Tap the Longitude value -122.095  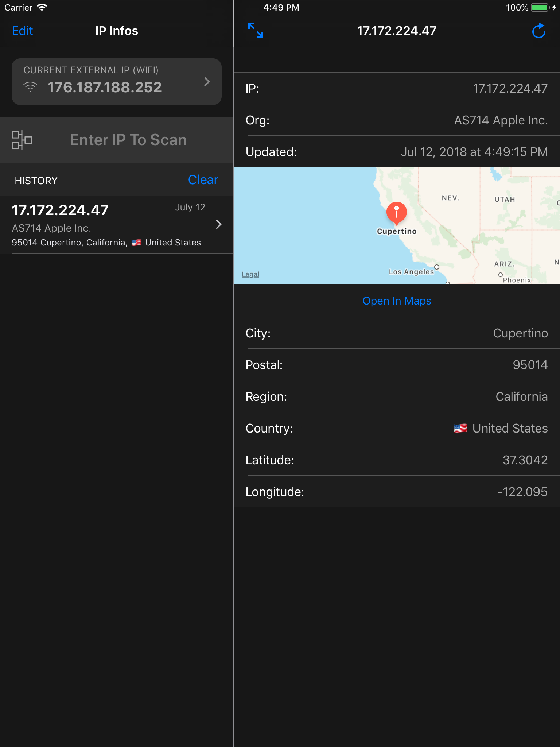(x=522, y=492)
